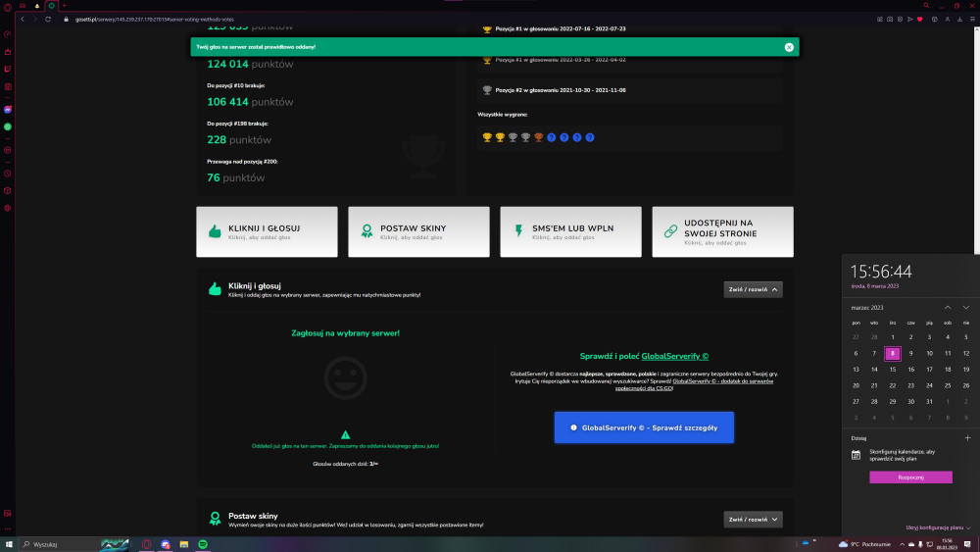Select the 'Kliknij i głosuj' voting method card
This screenshot has height=552, width=980.
point(267,232)
